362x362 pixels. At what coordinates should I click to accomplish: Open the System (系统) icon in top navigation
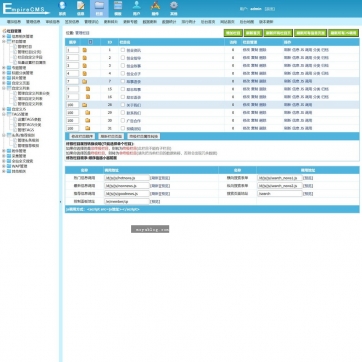pyautogui.click(x=62, y=8)
